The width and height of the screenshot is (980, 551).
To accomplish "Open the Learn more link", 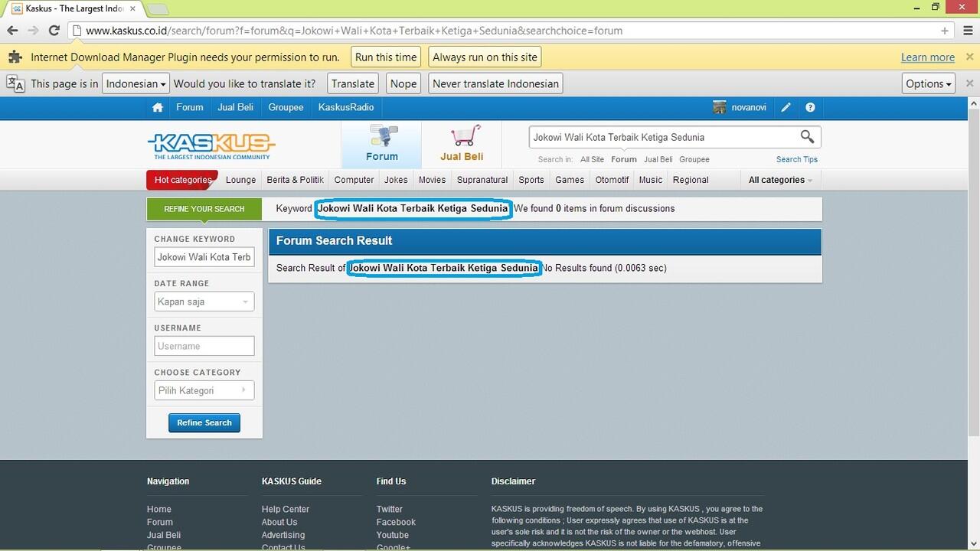I will tap(928, 57).
